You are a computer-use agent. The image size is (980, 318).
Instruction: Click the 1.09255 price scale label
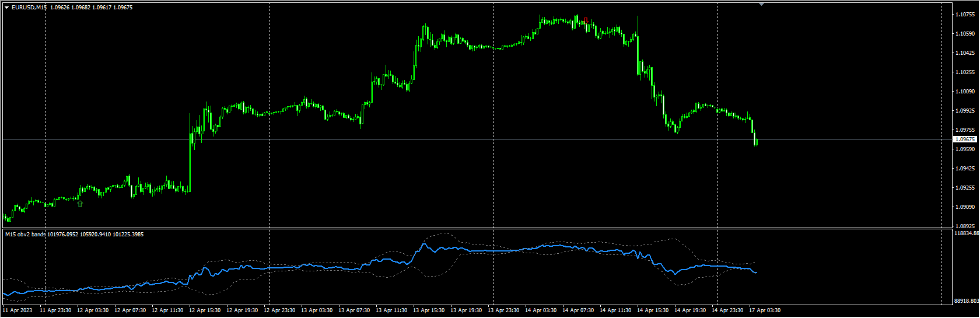point(965,188)
